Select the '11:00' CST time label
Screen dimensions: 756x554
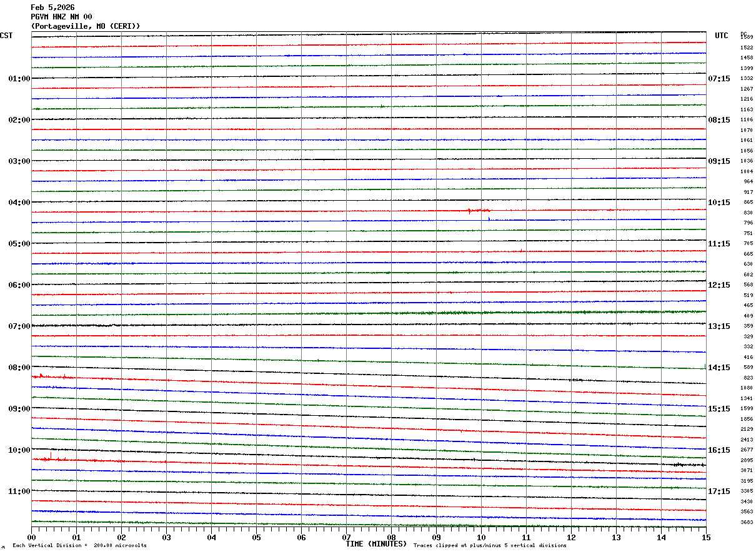19,491
